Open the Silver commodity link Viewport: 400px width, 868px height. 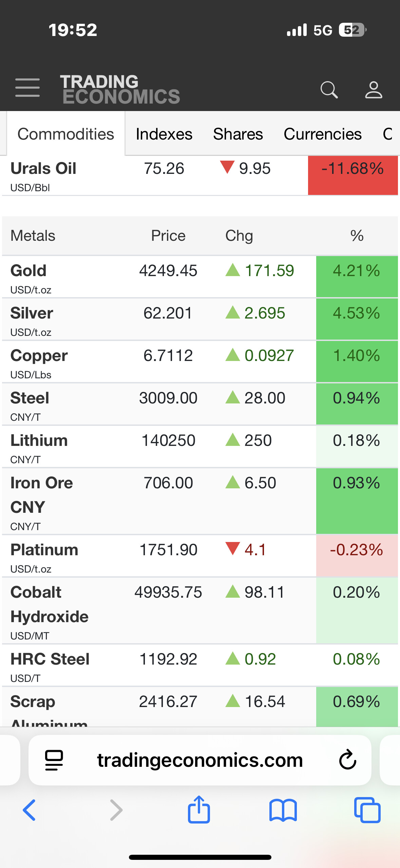tap(32, 313)
